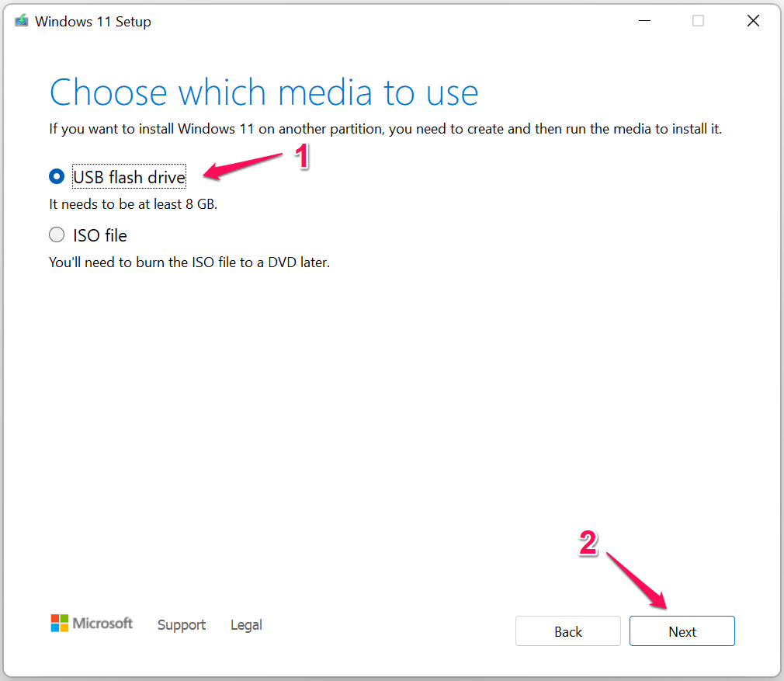Open the Legal link
The image size is (784, 681).
[x=246, y=624]
